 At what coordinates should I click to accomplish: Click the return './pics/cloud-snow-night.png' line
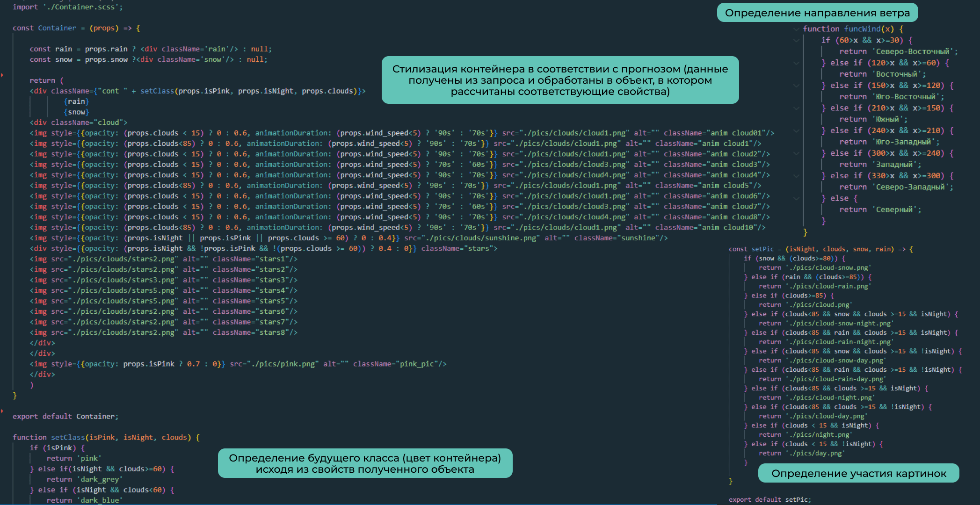point(826,323)
